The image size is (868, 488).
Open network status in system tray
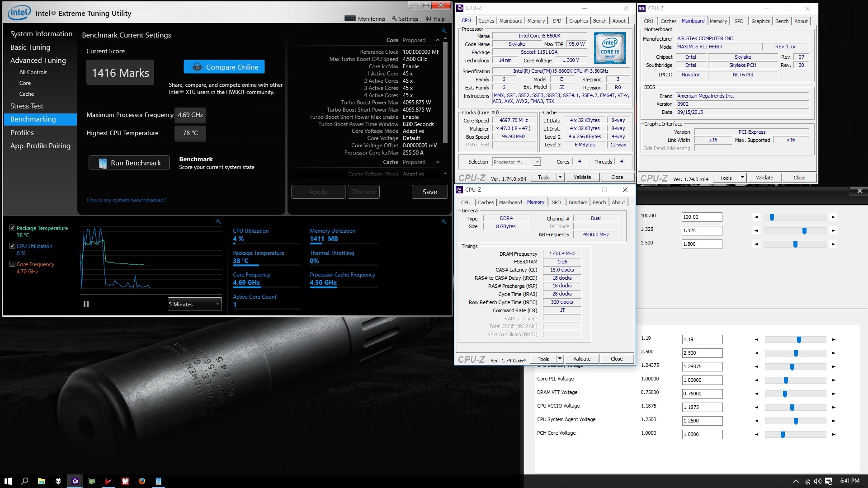[x=807, y=481]
